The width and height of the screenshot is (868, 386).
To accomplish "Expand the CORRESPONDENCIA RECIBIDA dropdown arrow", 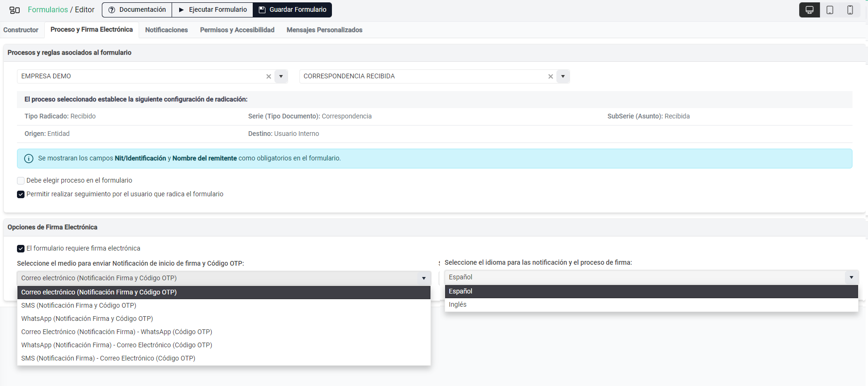I will [563, 76].
